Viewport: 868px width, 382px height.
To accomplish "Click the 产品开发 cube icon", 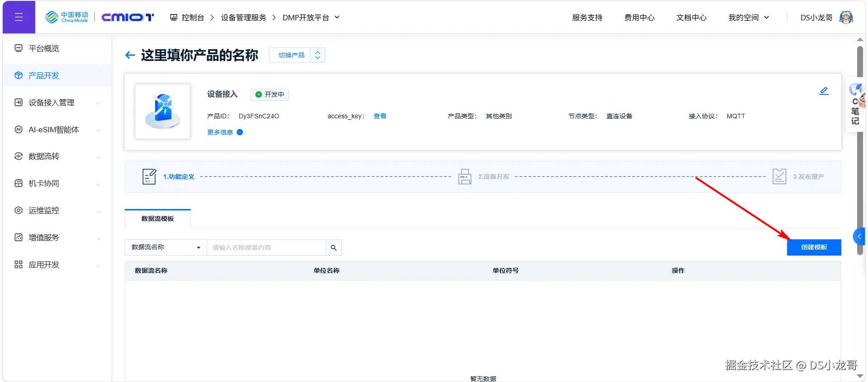I will 19,75.
